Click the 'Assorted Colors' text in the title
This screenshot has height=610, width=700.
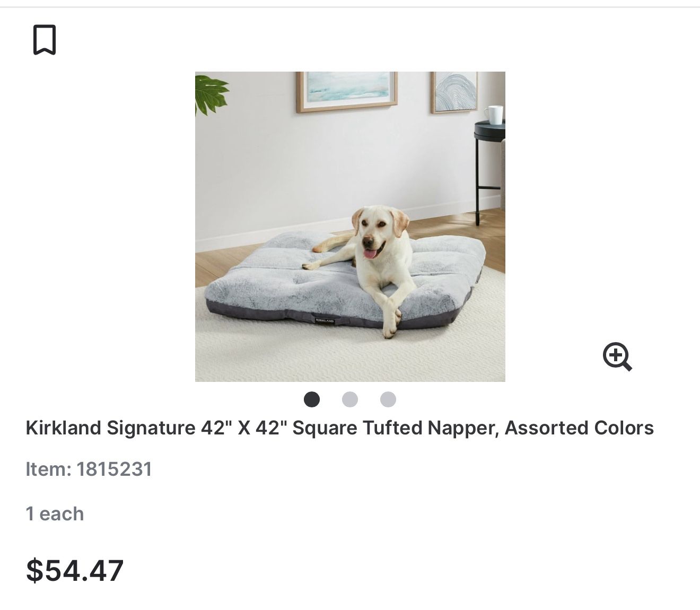click(x=579, y=428)
